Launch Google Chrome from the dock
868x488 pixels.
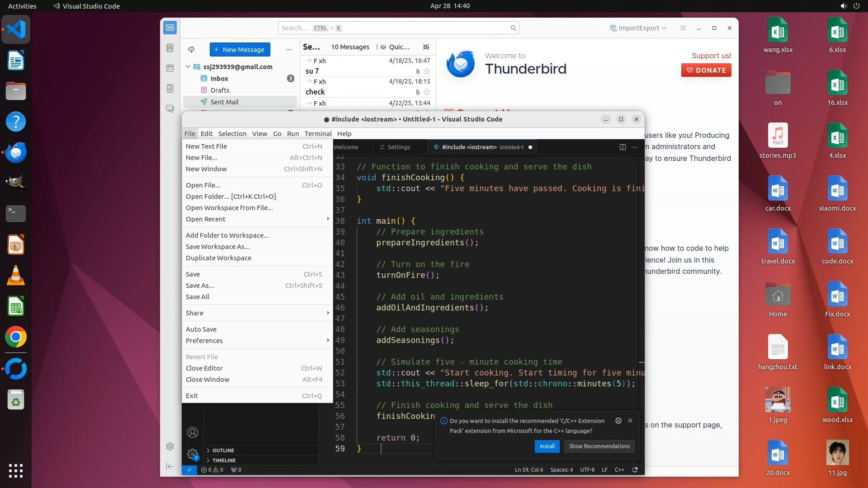pyautogui.click(x=16, y=337)
